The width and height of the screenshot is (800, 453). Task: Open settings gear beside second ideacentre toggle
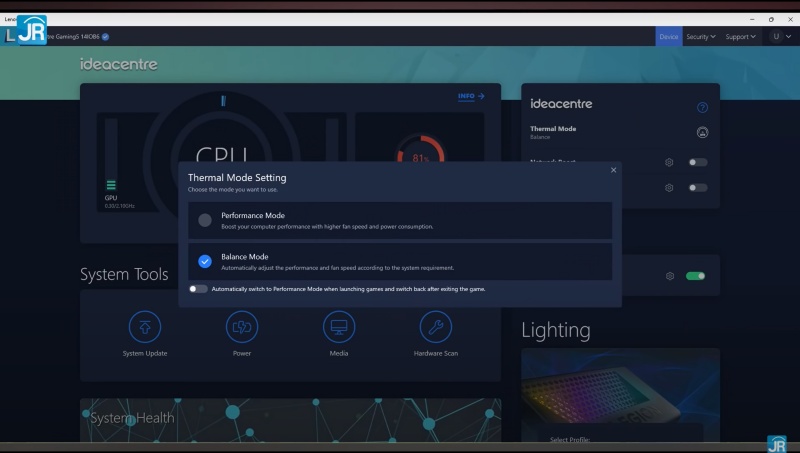[x=669, y=188]
